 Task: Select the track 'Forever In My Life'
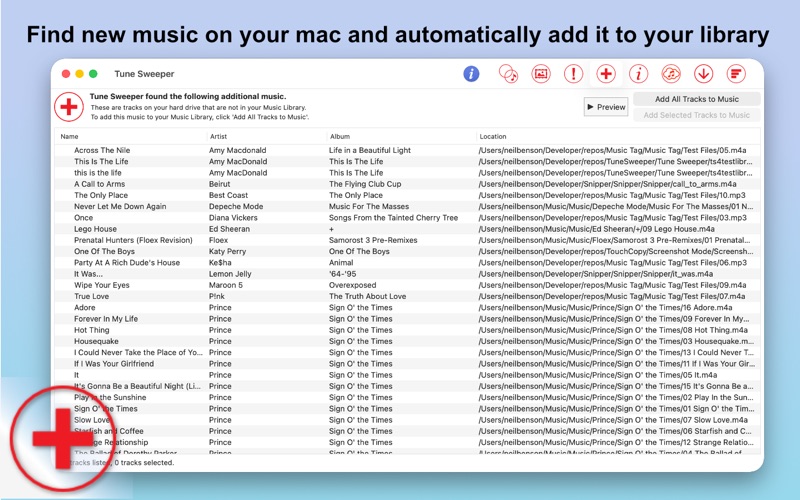106,319
